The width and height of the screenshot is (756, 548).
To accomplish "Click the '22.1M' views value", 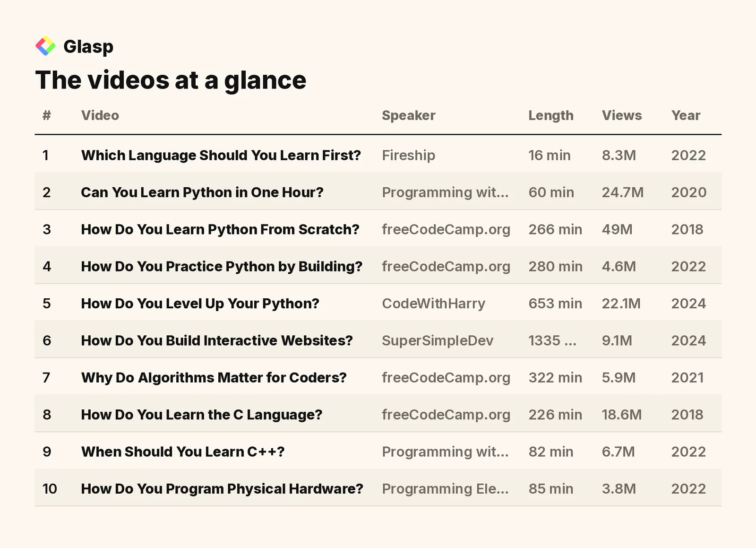I will 621,304.
